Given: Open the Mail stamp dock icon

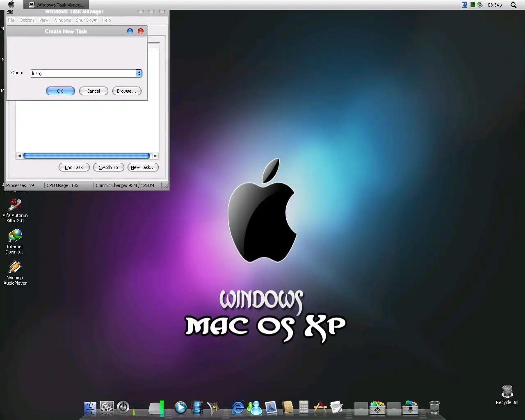Looking at the screenshot, I should (271, 407).
